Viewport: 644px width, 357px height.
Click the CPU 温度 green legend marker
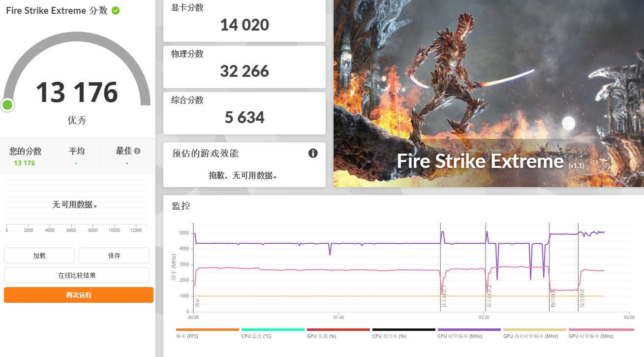point(273,330)
